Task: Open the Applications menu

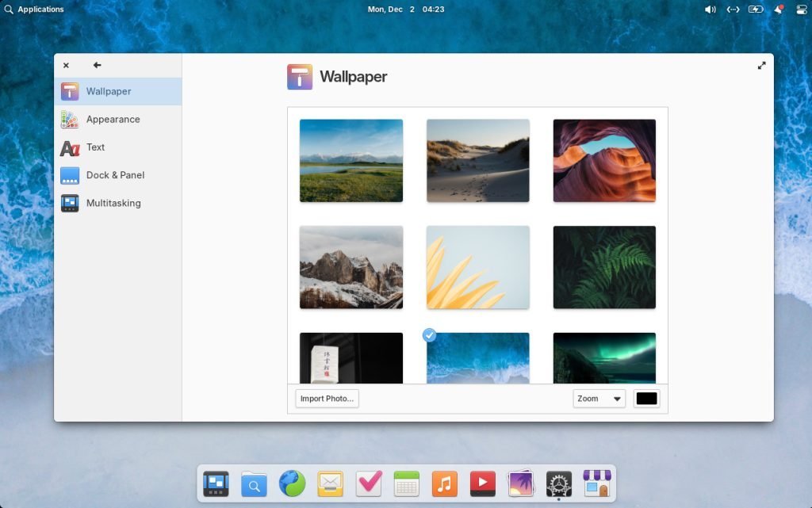Action: pos(34,10)
